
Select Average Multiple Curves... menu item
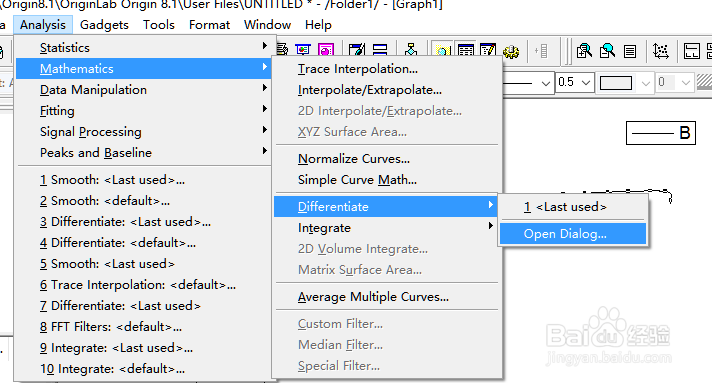[x=386, y=297]
